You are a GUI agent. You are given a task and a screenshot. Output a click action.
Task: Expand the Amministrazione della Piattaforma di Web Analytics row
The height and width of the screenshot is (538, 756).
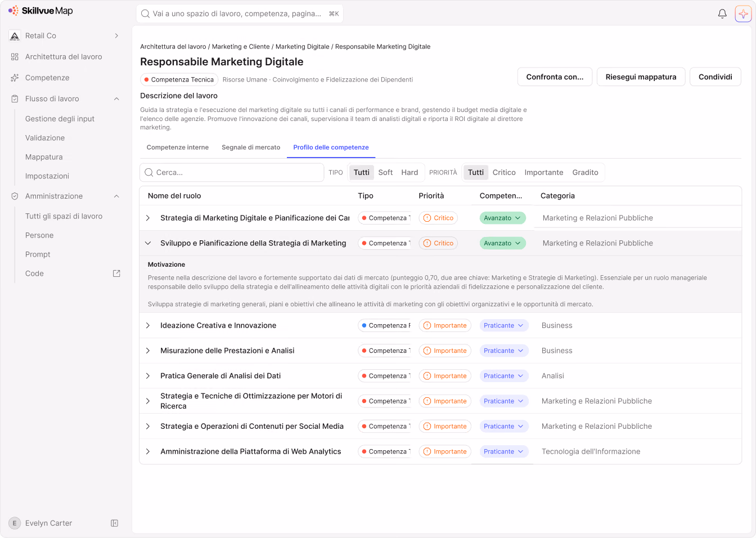tap(148, 451)
